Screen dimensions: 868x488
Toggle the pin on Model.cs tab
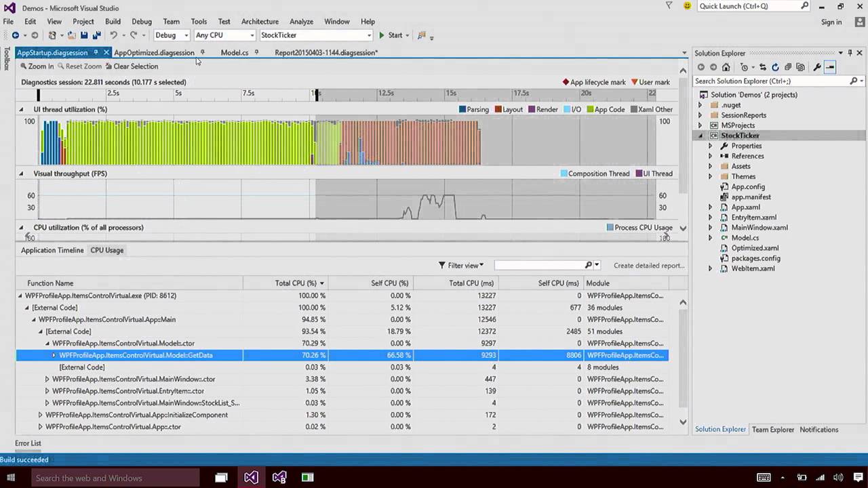(256, 52)
